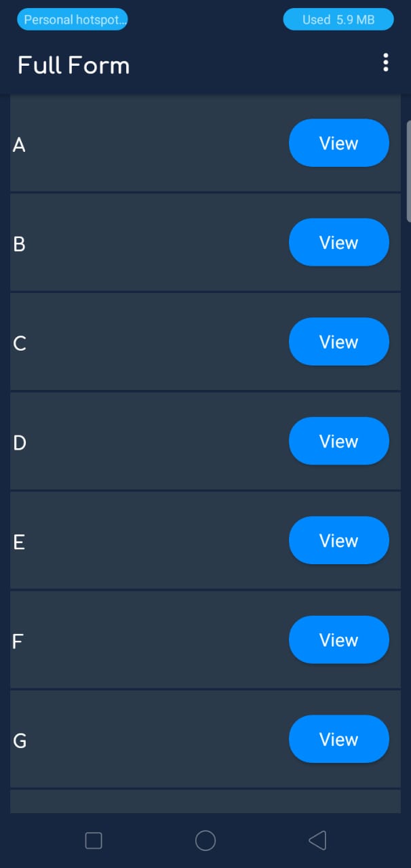Click the vertical scrollbar thumb
The width and height of the screenshot is (411, 868).
(408, 171)
